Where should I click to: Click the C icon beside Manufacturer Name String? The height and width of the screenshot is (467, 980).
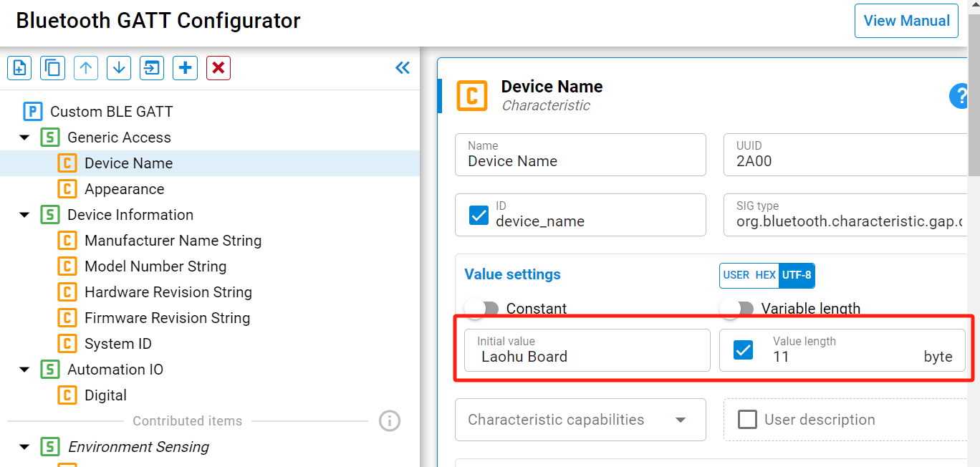click(x=67, y=241)
